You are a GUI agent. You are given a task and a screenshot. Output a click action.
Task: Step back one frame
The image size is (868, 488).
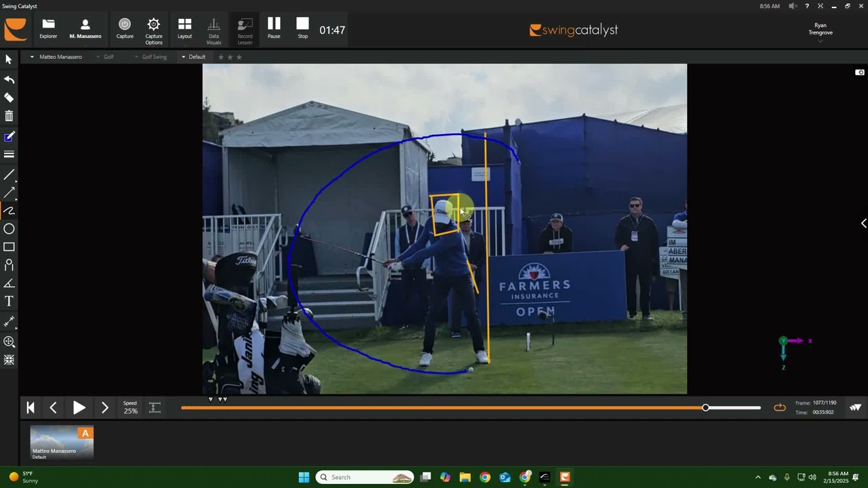coord(54,408)
